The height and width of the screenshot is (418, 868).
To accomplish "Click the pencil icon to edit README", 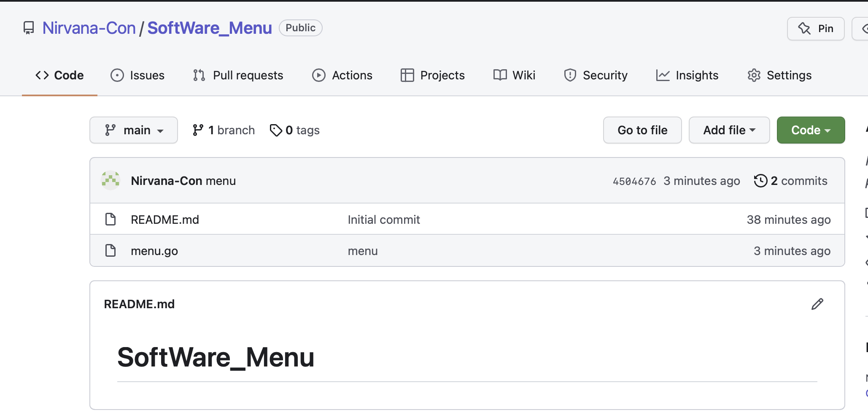I will tap(817, 304).
